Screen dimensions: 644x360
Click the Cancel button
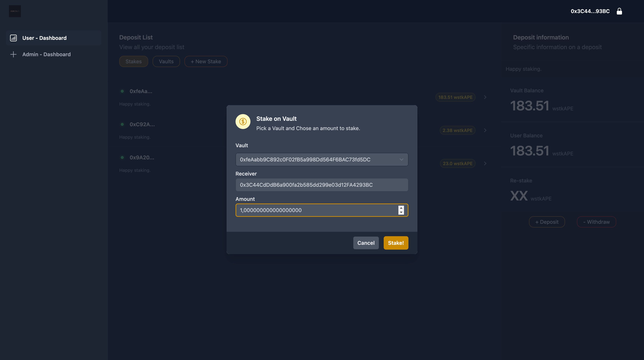[x=366, y=243]
